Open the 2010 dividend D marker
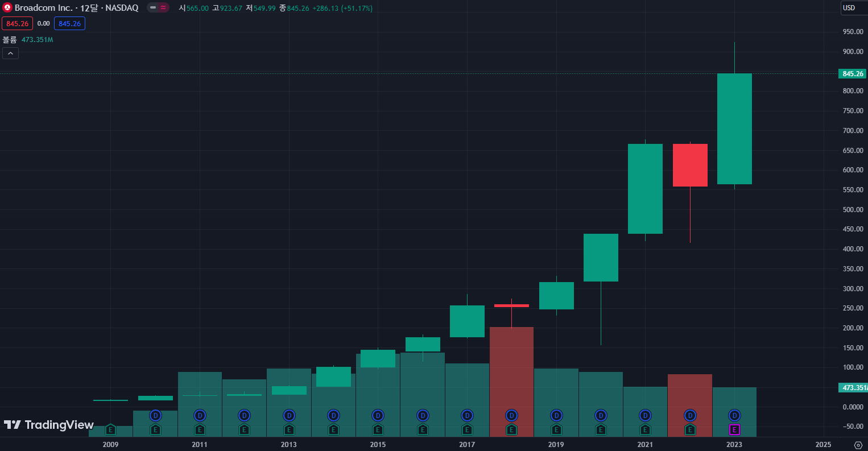 [x=155, y=415]
